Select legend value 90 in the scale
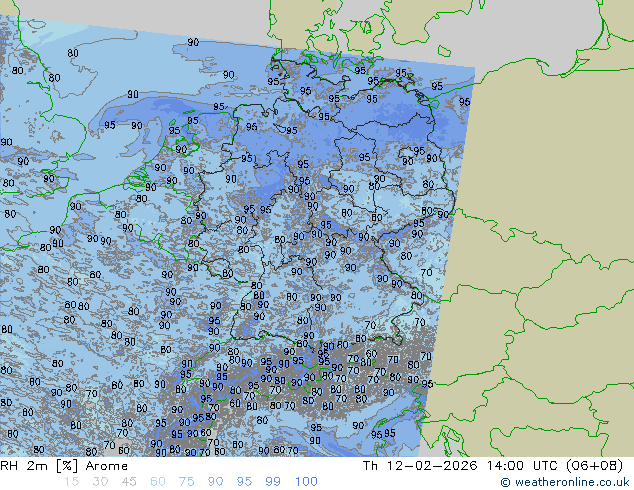Image resolution: width=634 pixels, height=490 pixels. (216, 482)
